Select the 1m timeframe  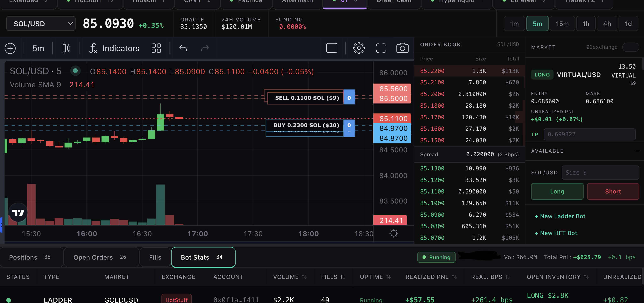point(514,23)
